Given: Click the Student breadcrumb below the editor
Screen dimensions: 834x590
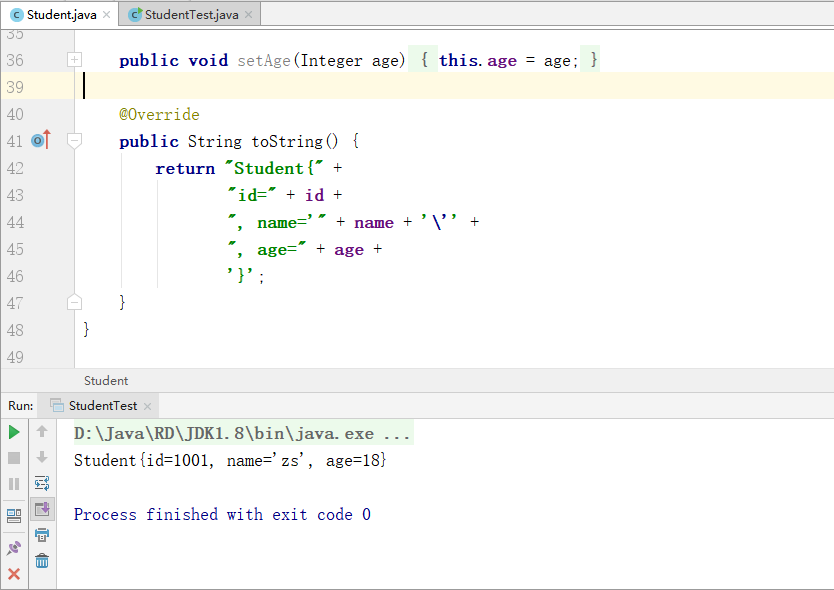Looking at the screenshot, I should 106,381.
